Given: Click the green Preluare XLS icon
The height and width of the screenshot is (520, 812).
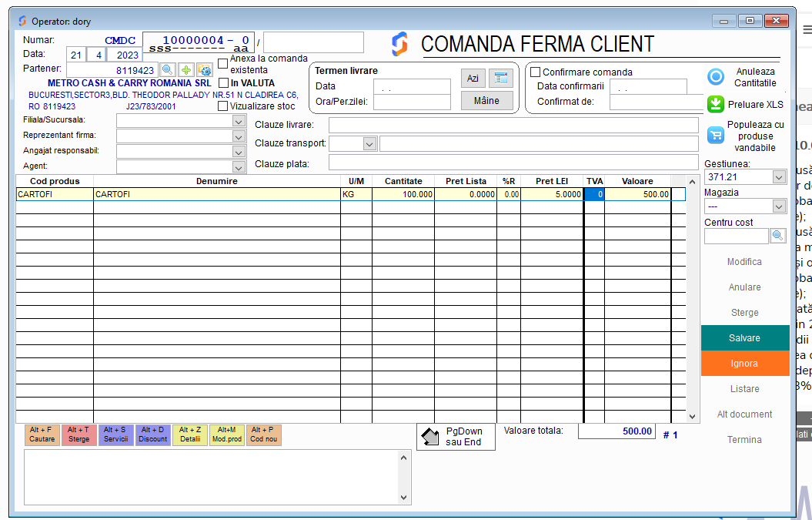Looking at the screenshot, I should [716, 104].
